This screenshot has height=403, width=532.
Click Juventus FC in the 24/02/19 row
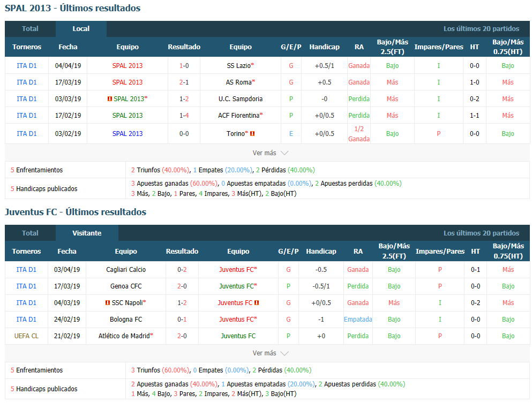(236, 320)
